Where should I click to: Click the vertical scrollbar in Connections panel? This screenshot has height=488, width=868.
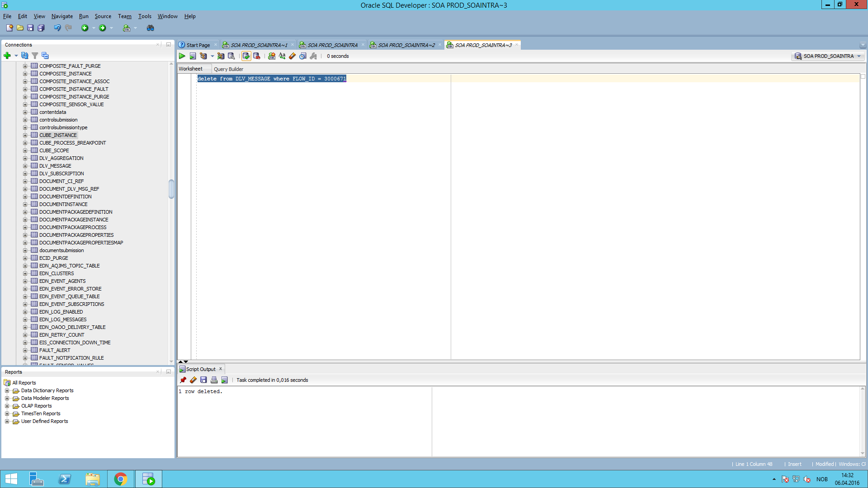(x=171, y=189)
